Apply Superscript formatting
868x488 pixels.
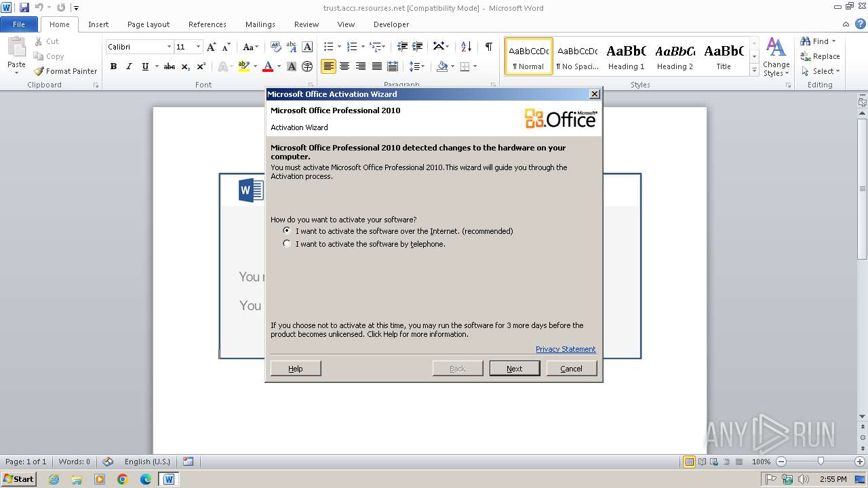pyautogui.click(x=201, y=66)
